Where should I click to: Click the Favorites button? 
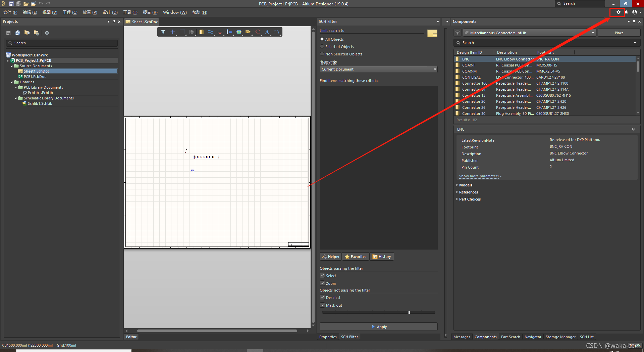click(356, 257)
